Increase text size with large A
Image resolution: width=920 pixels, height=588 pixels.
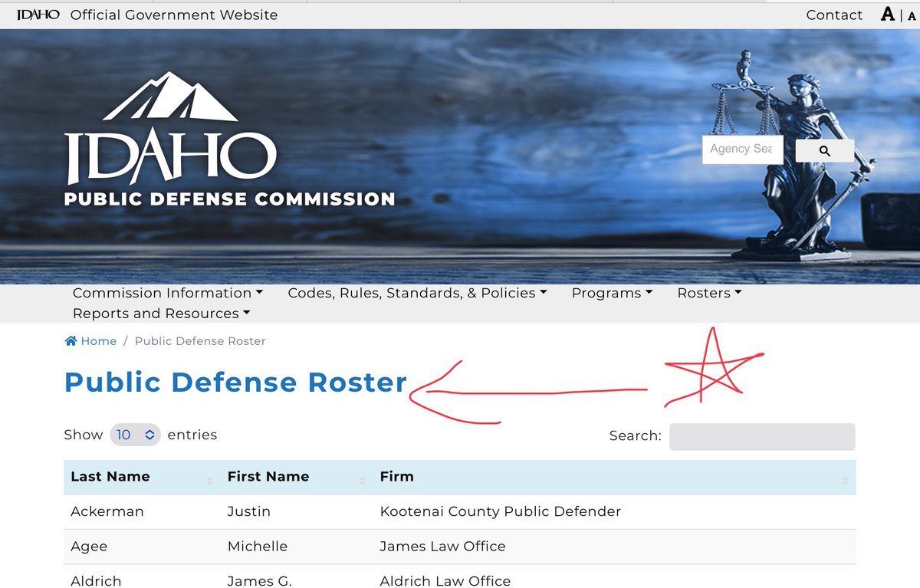click(888, 14)
